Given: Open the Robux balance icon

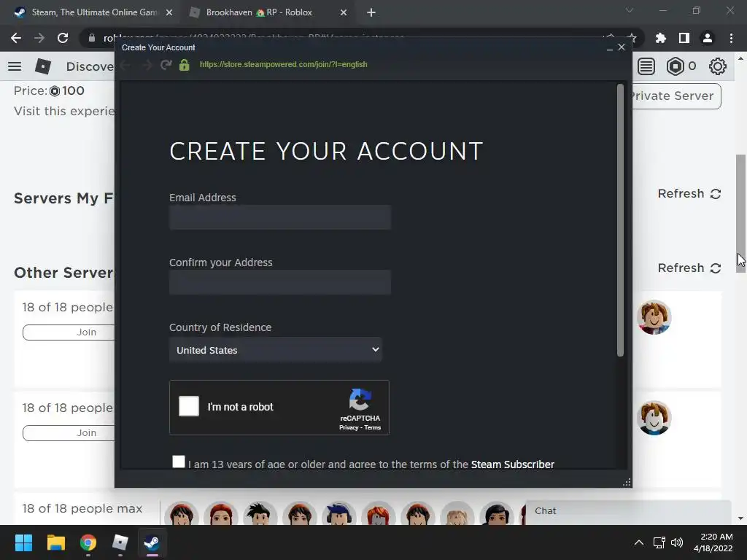Looking at the screenshot, I should (x=675, y=66).
